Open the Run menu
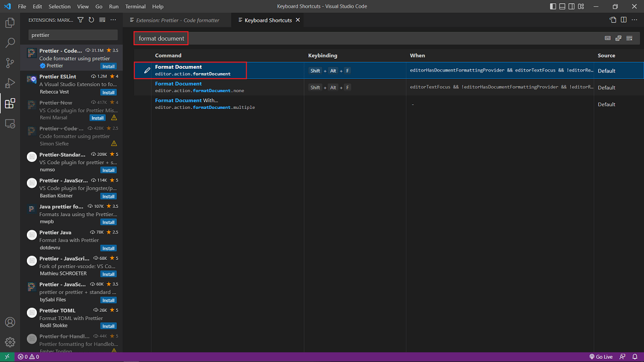The height and width of the screenshot is (362, 644). click(x=114, y=7)
